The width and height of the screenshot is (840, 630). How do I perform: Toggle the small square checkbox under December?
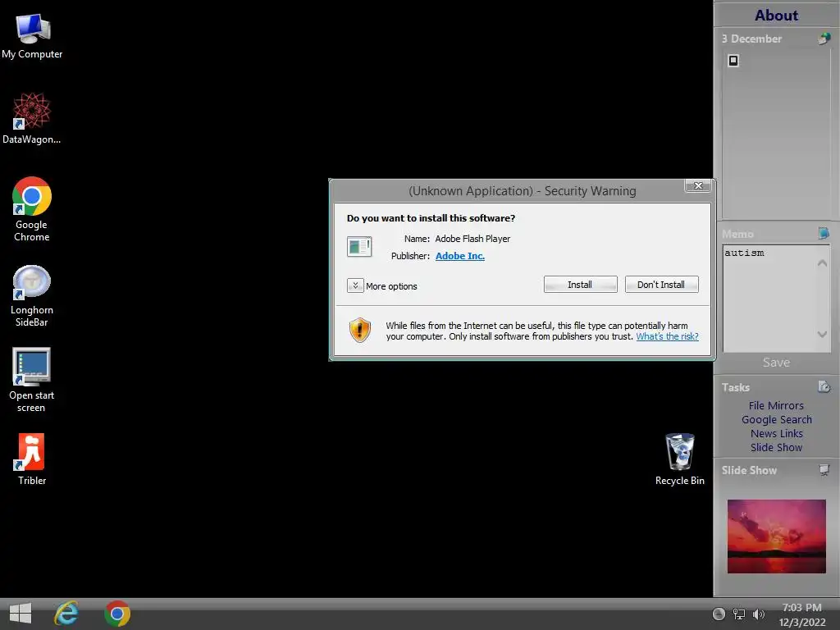click(733, 61)
